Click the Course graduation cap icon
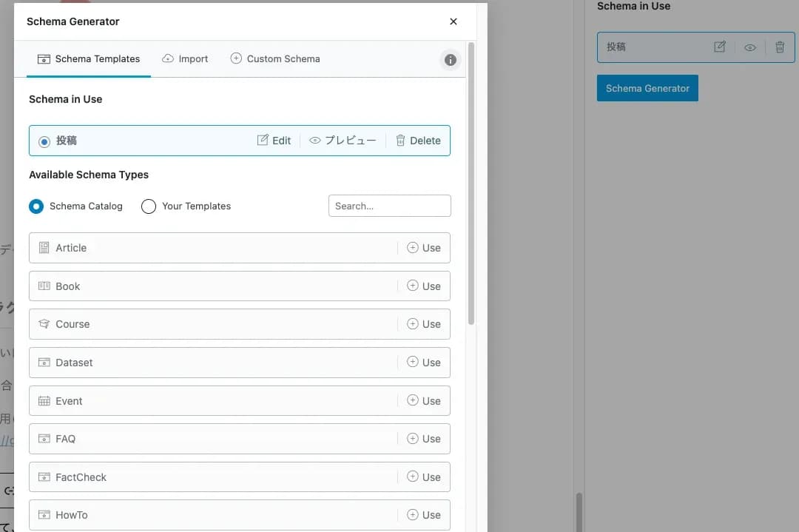Image resolution: width=799 pixels, height=532 pixels. tap(44, 324)
